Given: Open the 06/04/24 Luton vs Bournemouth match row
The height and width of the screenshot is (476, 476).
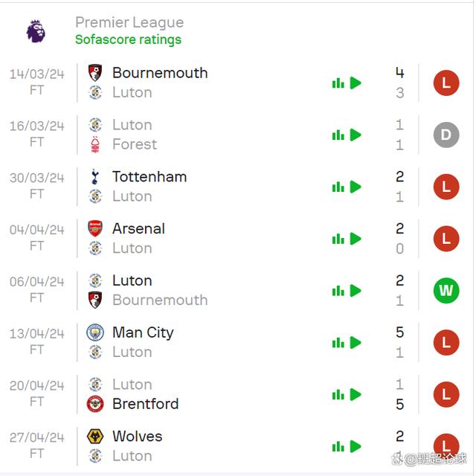Looking at the screenshot, I should click(x=235, y=291).
